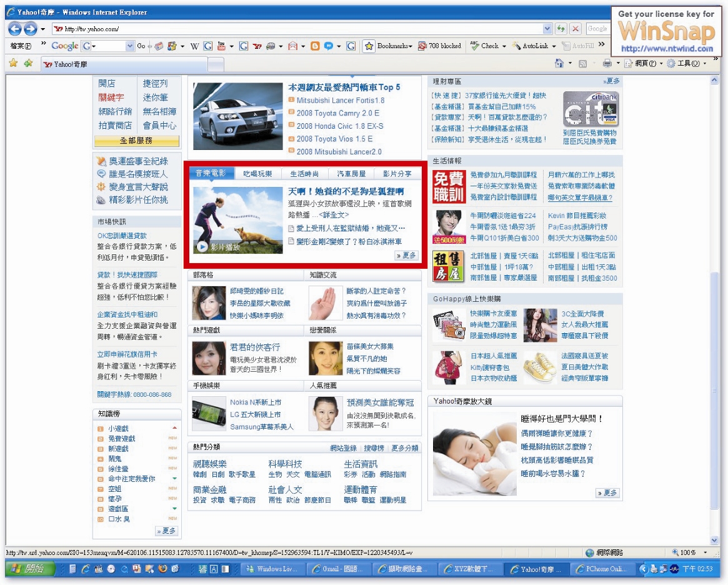Click the scroll-down arrow of page scrollbar
This screenshot has width=728, height=585.
tap(714, 540)
